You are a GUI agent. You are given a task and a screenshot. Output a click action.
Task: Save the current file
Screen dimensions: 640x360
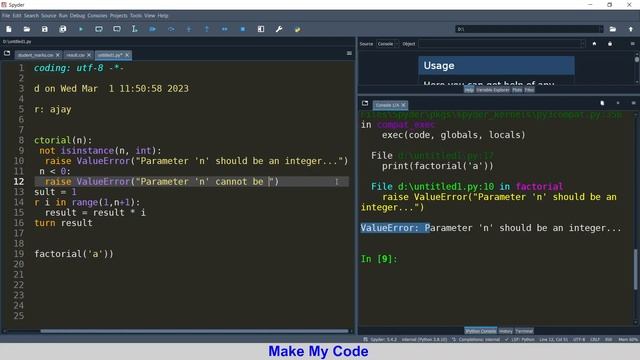click(x=44, y=29)
